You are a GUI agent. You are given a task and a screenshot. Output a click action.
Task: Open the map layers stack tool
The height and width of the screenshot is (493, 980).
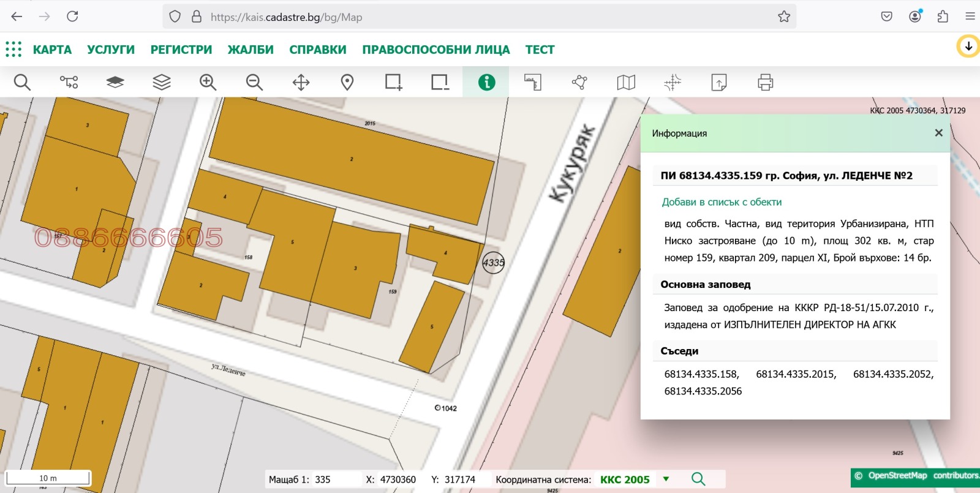pyautogui.click(x=162, y=82)
